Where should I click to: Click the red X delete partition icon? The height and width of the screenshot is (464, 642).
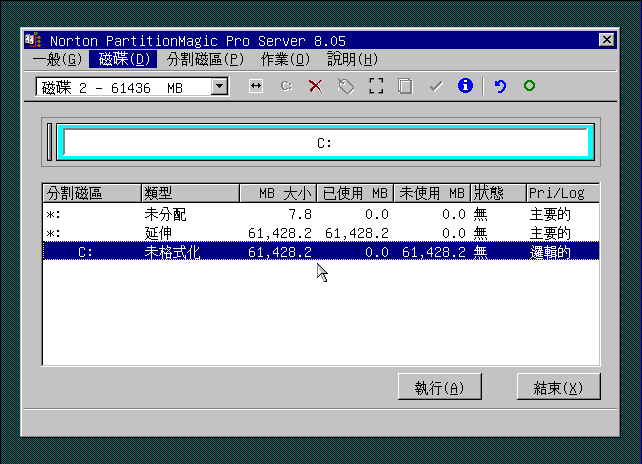click(x=316, y=87)
